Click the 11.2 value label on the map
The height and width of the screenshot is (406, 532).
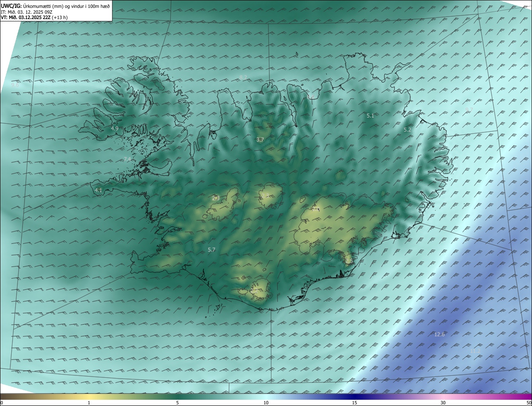475,351
